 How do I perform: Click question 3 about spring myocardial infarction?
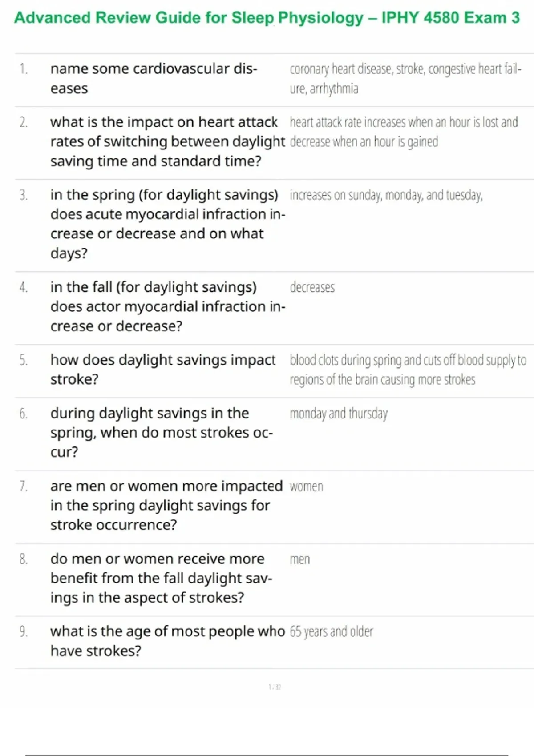[167, 224]
